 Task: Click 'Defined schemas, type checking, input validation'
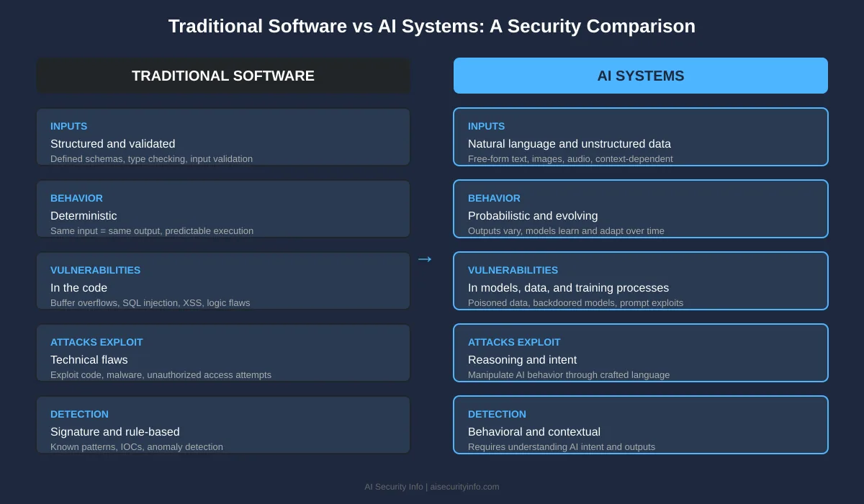[151, 159]
